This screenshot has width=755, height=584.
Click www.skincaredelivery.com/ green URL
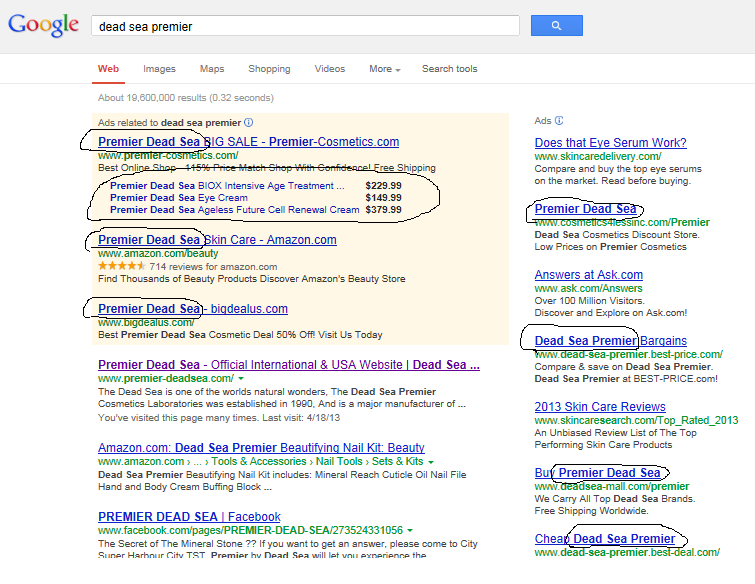598,156
